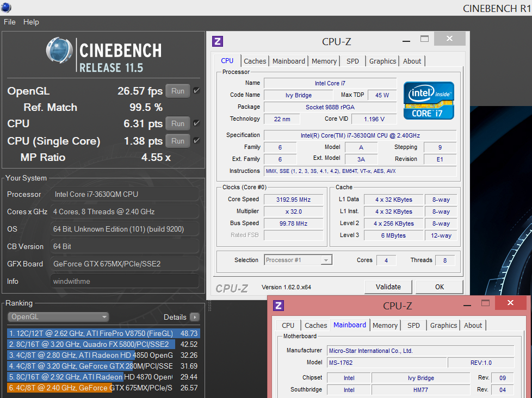Toggle the OpenGL test checkbox
This screenshot has height=398, width=532.
coord(196,91)
